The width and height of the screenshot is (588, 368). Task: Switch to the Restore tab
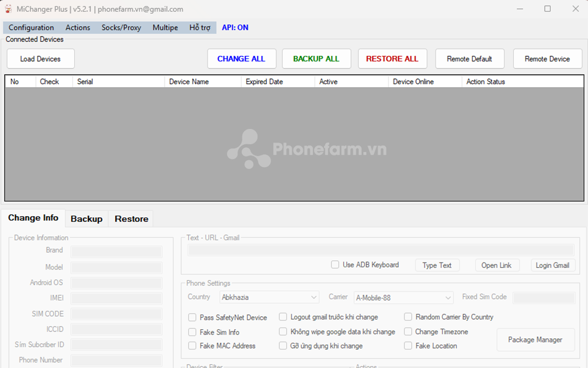pos(131,219)
